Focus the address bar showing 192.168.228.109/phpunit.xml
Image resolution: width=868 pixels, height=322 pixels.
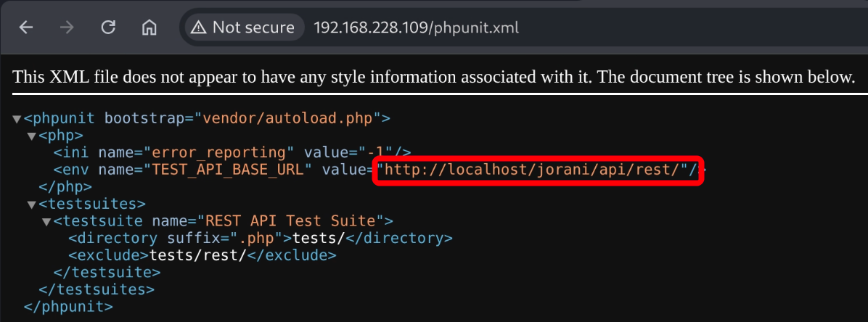(416, 28)
